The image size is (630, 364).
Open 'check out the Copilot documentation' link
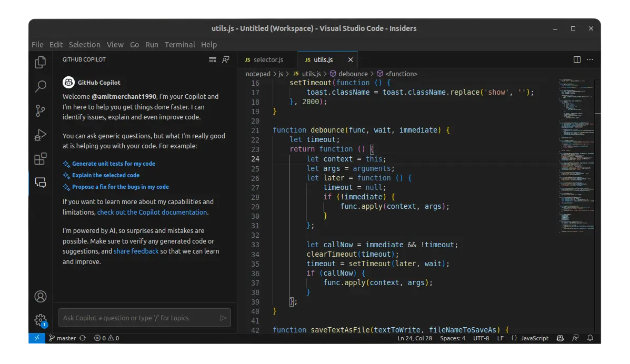[152, 213]
